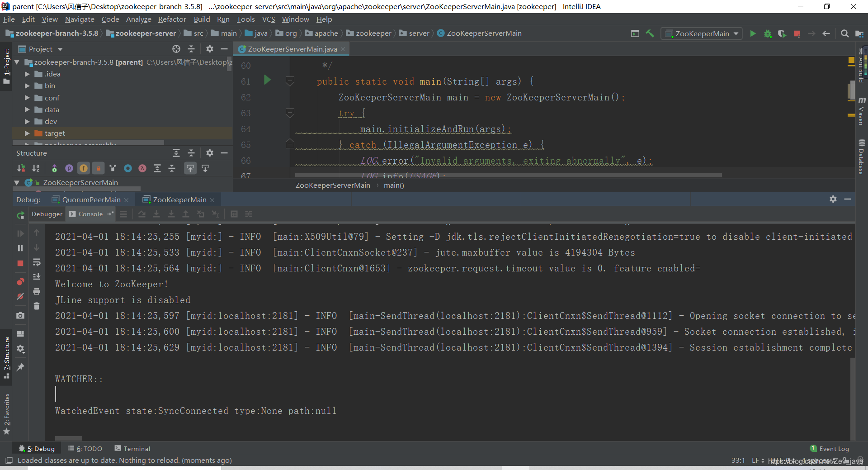Switch to QuorumPeerMain debug tab
Image resolution: width=868 pixels, height=470 pixels.
(91, 199)
